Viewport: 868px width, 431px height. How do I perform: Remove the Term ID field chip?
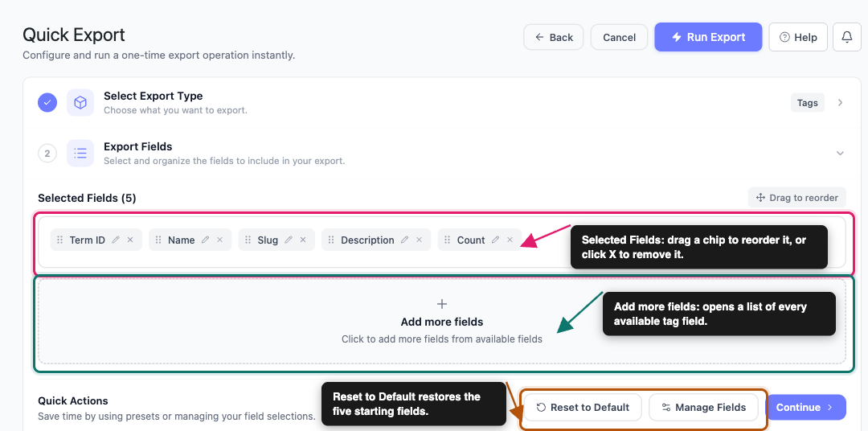(130, 240)
